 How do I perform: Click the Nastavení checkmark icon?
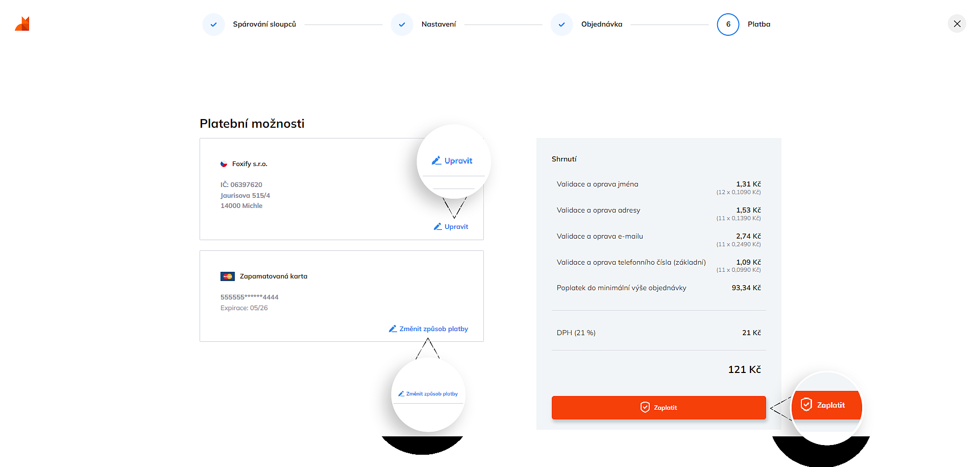tap(402, 25)
